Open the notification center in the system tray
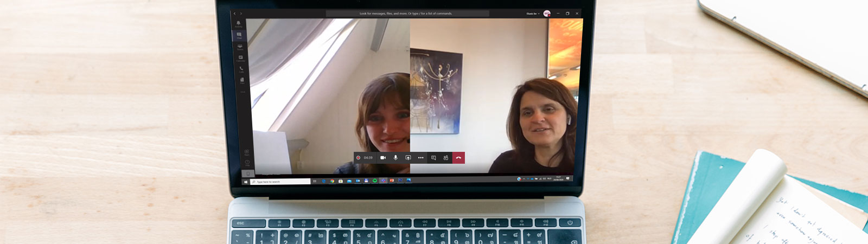The image size is (868, 244). tap(567, 178)
